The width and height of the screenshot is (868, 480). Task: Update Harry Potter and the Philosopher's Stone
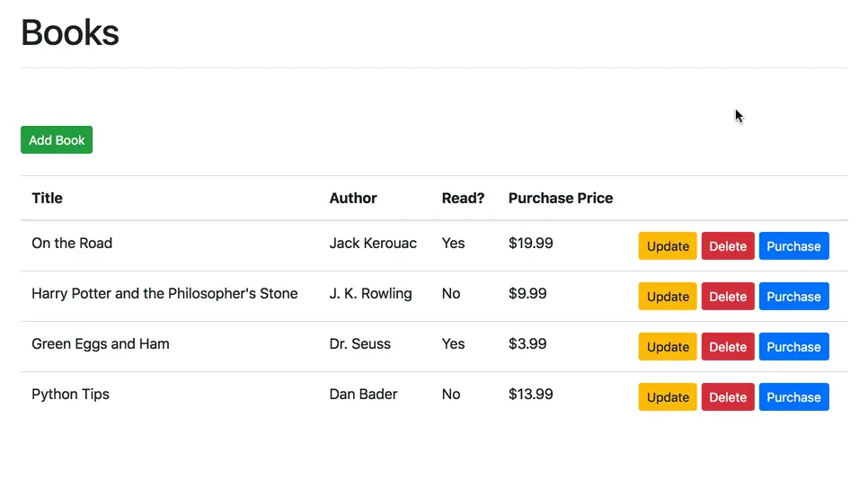[x=668, y=297]
